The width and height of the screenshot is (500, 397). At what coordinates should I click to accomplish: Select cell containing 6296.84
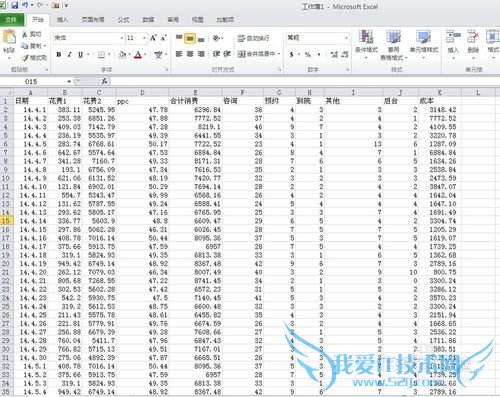click(x=195, y=110)
